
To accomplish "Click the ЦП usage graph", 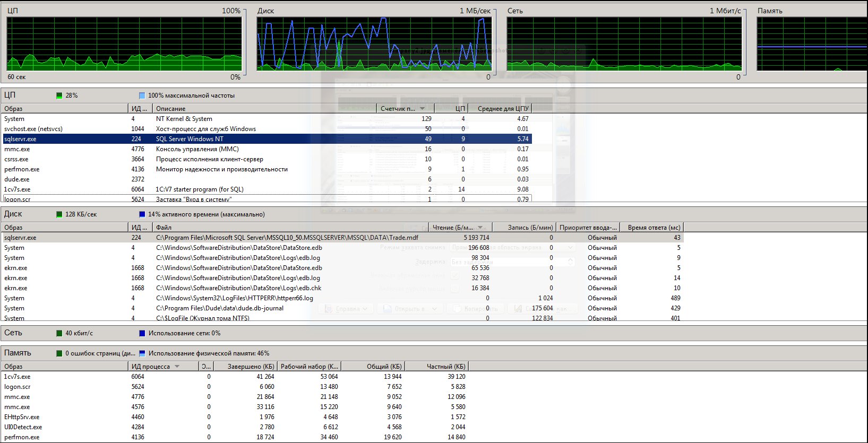I will coord(124,44).
